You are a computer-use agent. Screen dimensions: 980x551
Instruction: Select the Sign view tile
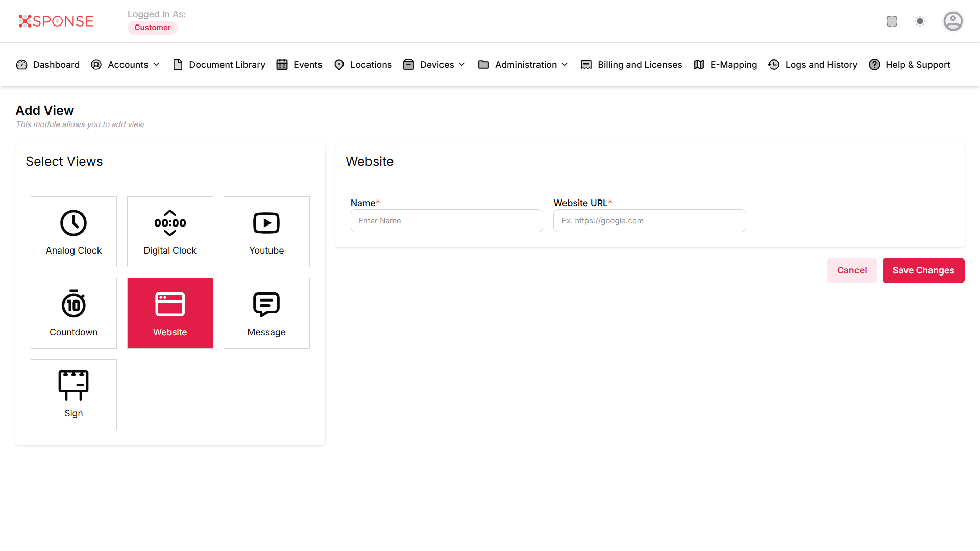coord(73,394)
